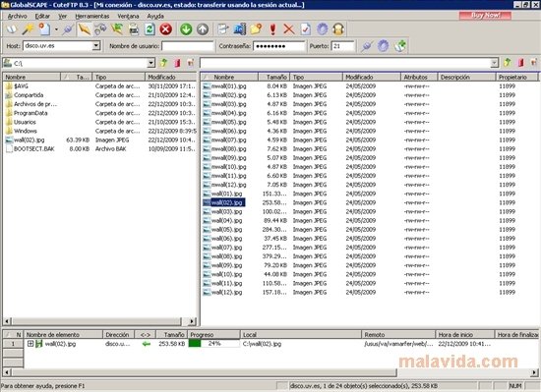541x392 pixels.
Task: Click the green plus icon after Puerto
Action: (400, 46)
